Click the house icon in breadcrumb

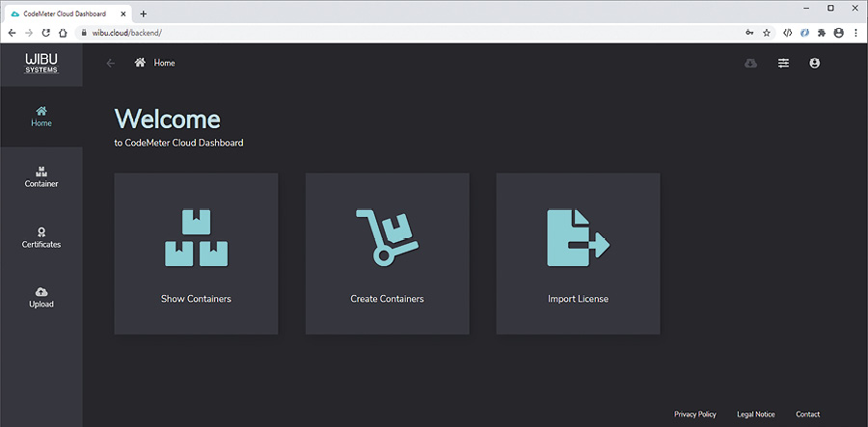point(140,63)
